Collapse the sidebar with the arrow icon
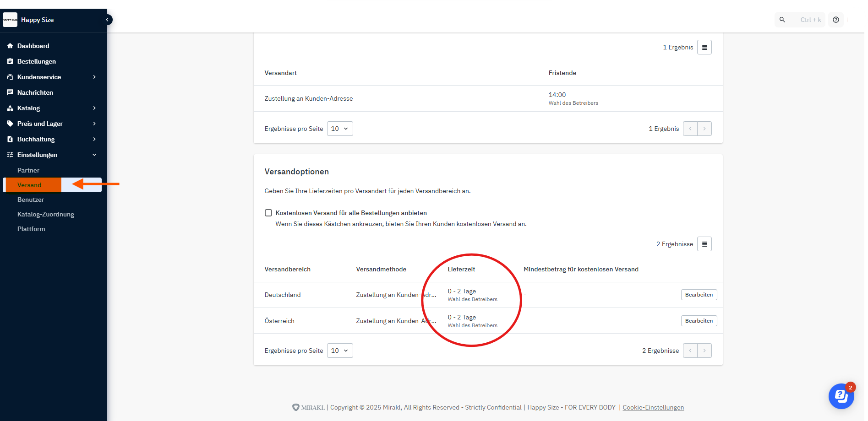This screenshot has height=421, width=868. 107,20
